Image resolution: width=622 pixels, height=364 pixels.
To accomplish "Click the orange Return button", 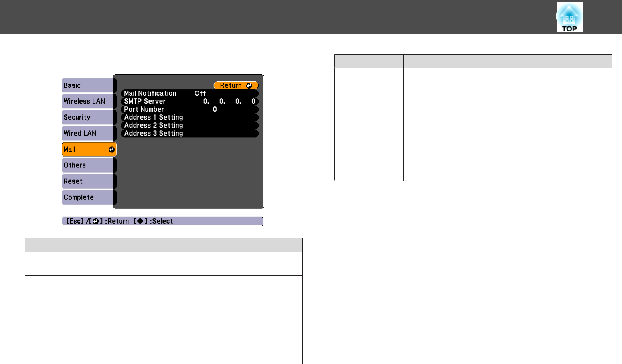I will pos(236,85).
